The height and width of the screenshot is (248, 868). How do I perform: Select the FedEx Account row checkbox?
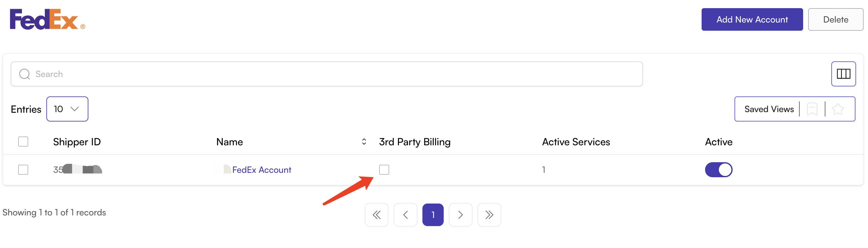click(x=23, y=170)
